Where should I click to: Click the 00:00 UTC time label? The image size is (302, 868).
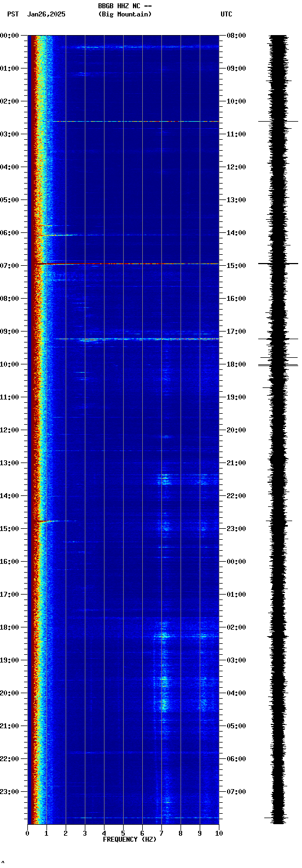pos(236,562)
